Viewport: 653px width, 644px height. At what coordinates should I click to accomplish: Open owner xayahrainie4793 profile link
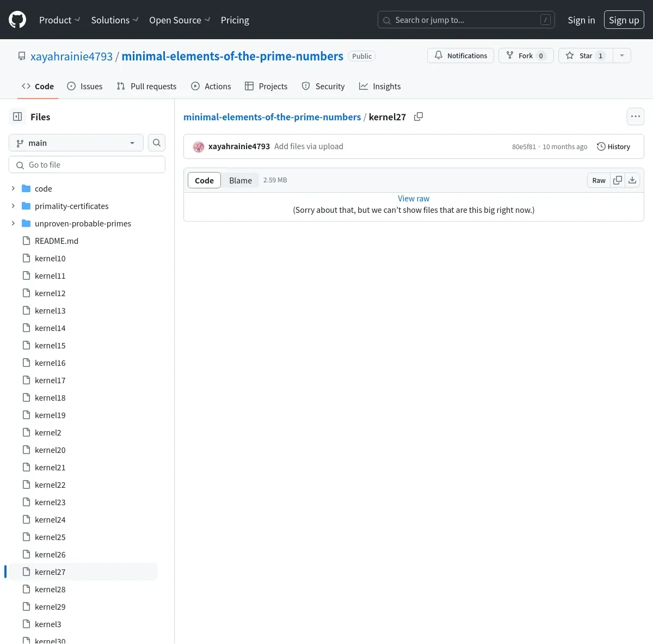coord(71,56)
